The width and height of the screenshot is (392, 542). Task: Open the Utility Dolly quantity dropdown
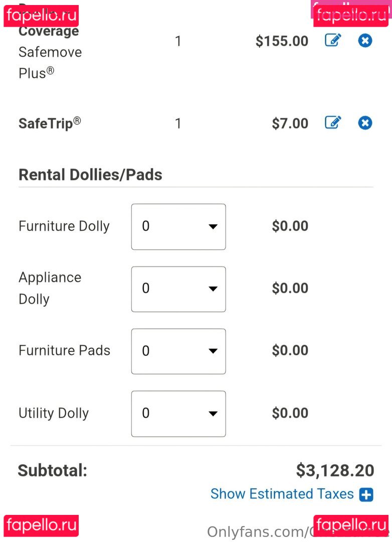(x=178, y=414)
